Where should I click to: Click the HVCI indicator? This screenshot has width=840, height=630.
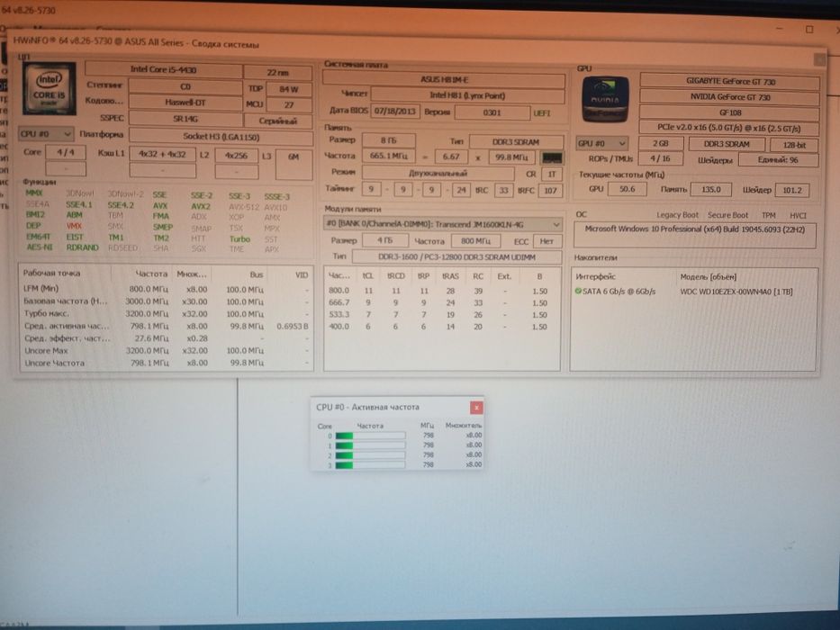pos(798,215)
